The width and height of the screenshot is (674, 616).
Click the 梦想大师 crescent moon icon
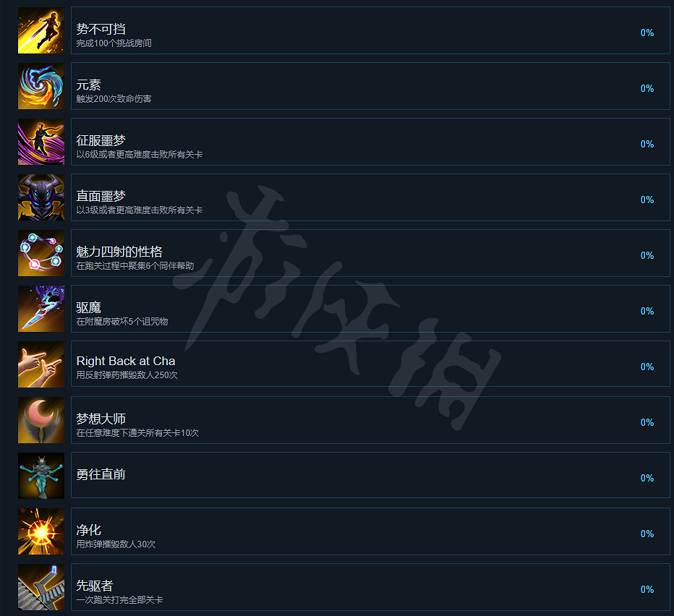40,420
